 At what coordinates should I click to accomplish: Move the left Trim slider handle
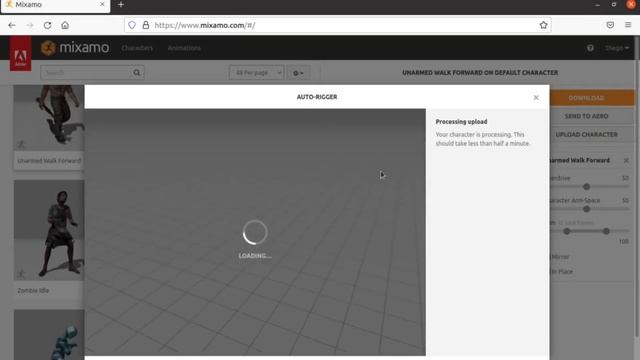point(567,231)
